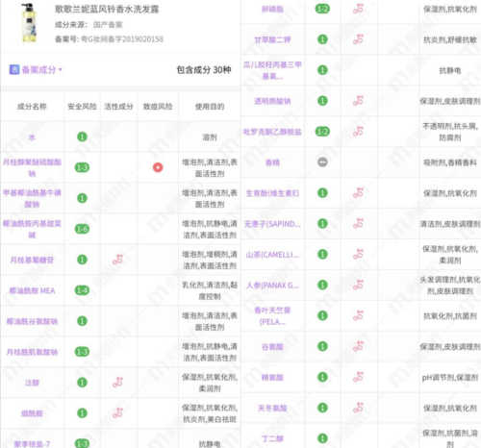Click active-ingredient icon for 精氨酸

[358, 377]
